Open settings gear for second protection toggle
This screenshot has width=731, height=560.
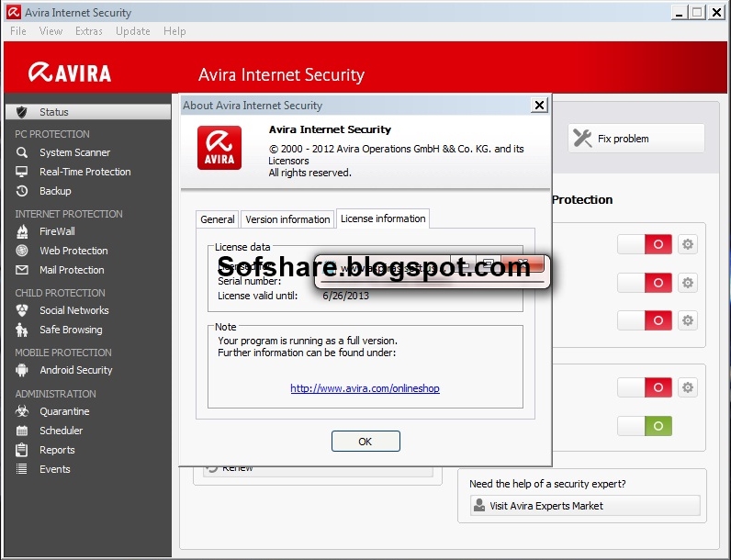pos(688,283)
